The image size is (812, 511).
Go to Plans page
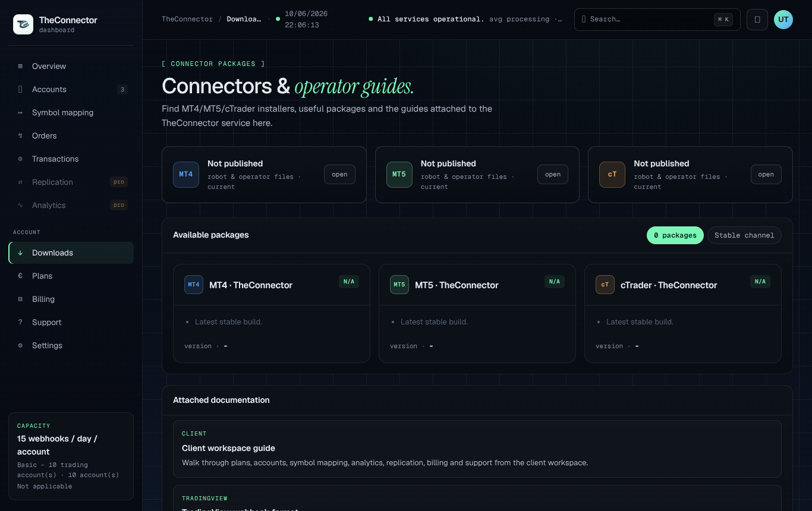click(71, 276)
